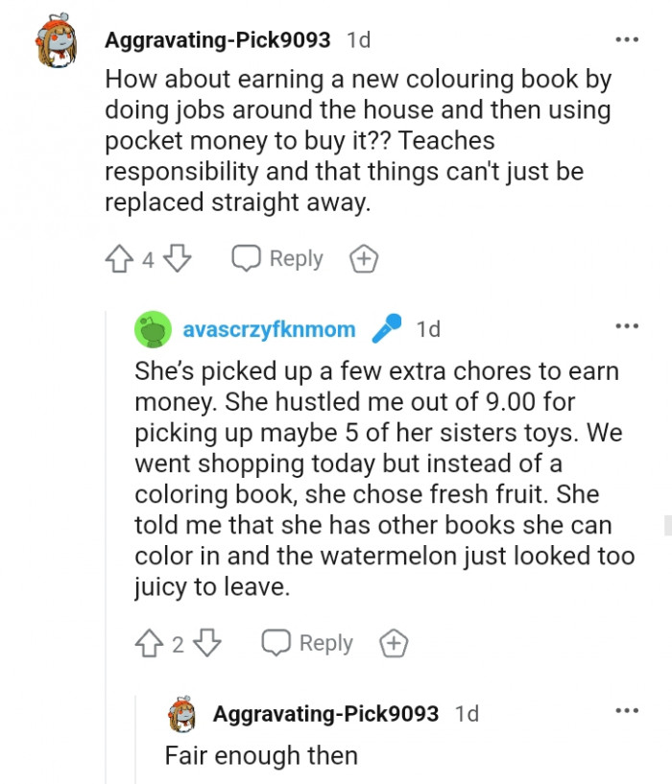Click the 'Fair enough then' comment text
This screenshot has width=672, height=784.
261,755
